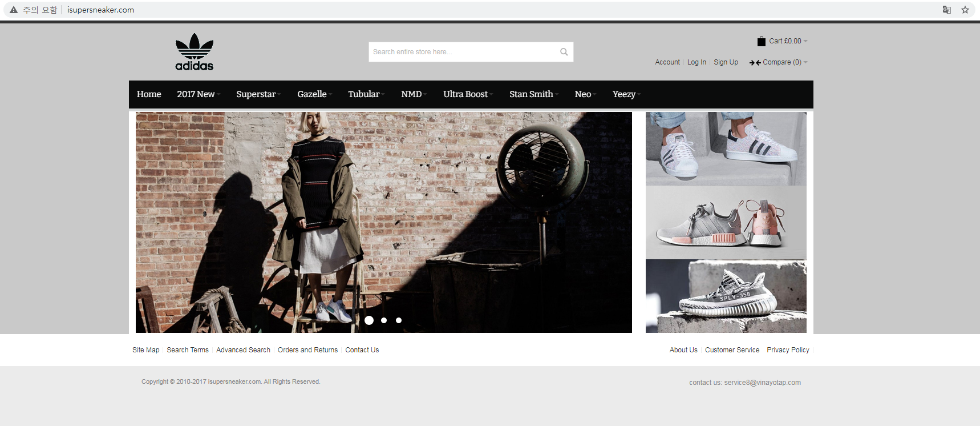Screen dimensions: 980x426
Task: Click the Sign Up link
Action: (x=726, y=62)
